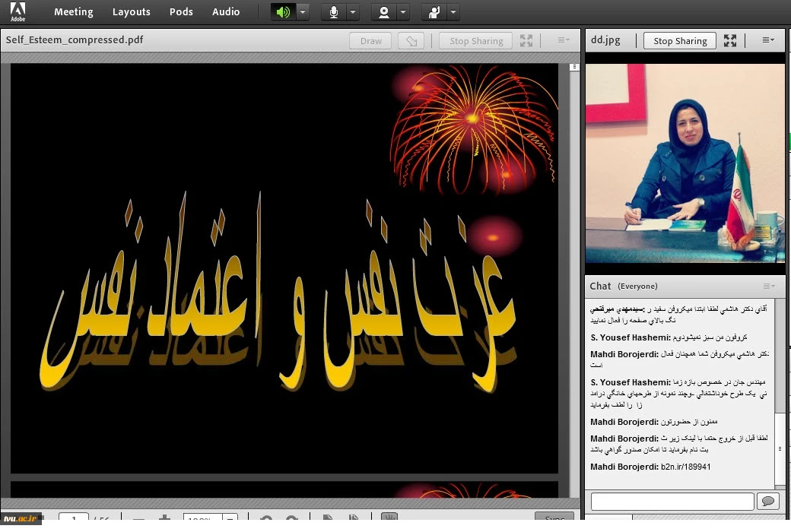The width and height of the screenshot is (791, 532).
Task: Open Chat pod options menu icon
Action: (769, 287)
